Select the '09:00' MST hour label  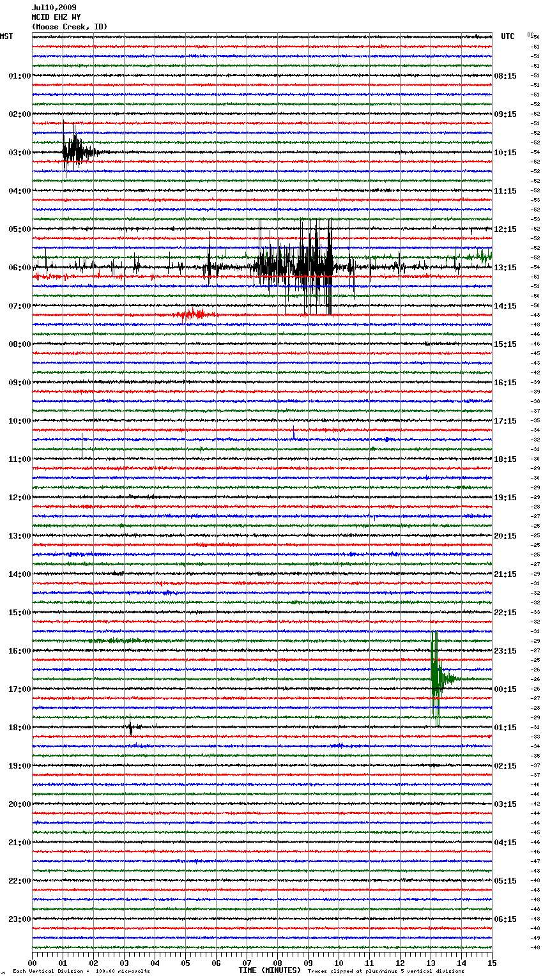[20, 383]
